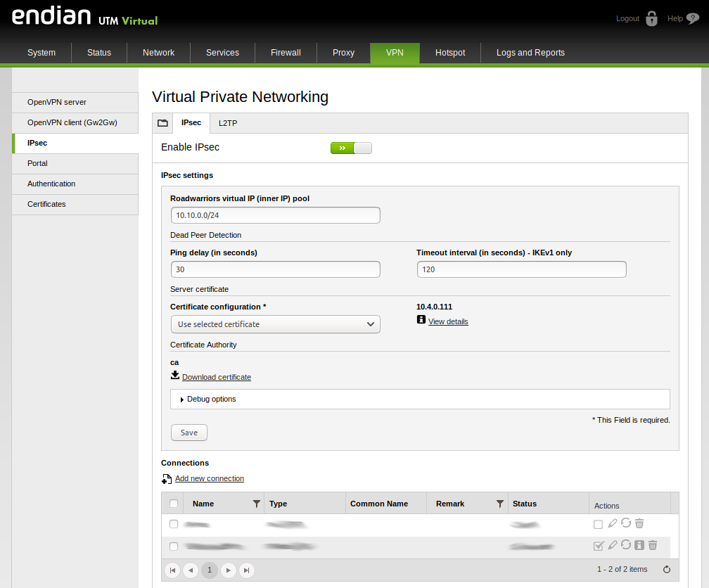Select the IPsec tab
The width and height of the screenshot is (709, 588).
191,122
